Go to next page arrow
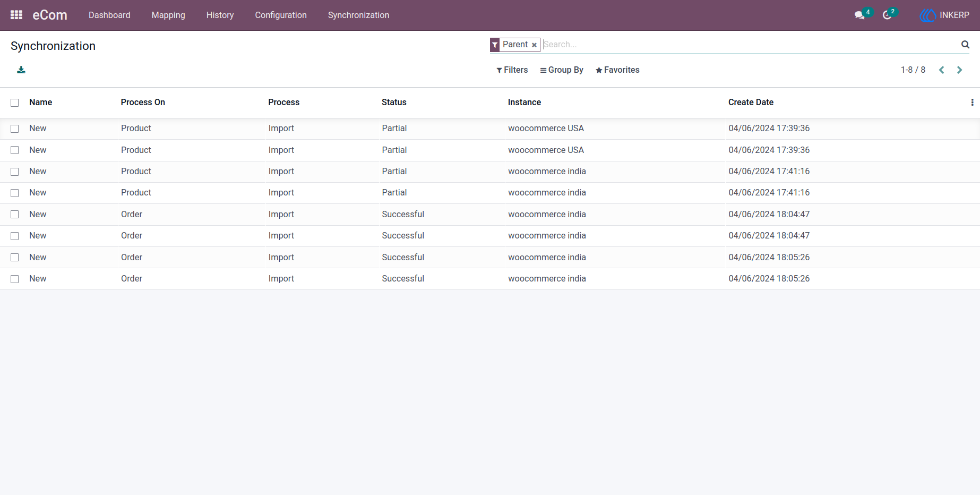This screenshot has height=495, width=980. (x=959, y=70)
